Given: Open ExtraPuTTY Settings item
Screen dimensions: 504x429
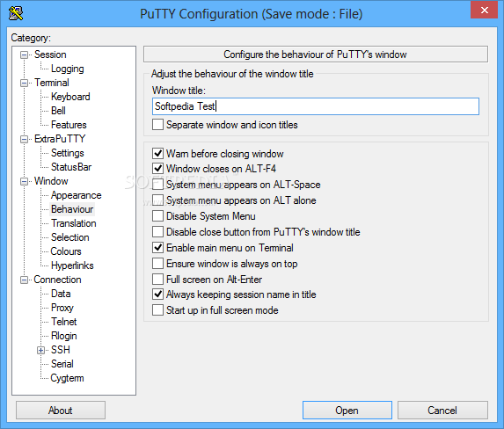Looking at the screenshot, I should click(68, 153).
